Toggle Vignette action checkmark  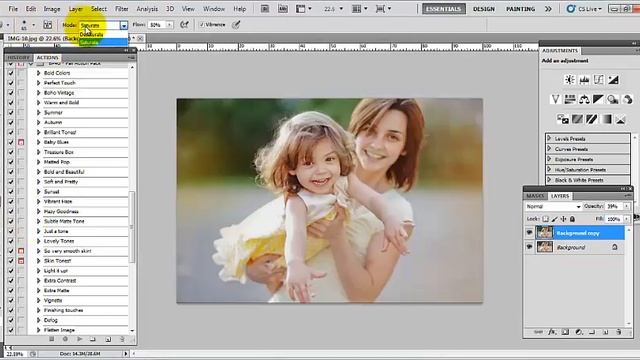point(11,300)
